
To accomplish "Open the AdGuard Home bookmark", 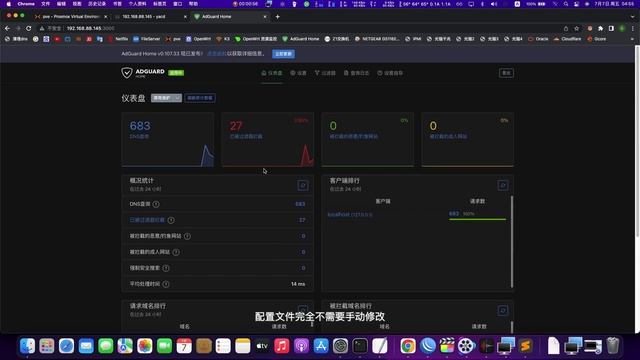I will coord(300,39).
